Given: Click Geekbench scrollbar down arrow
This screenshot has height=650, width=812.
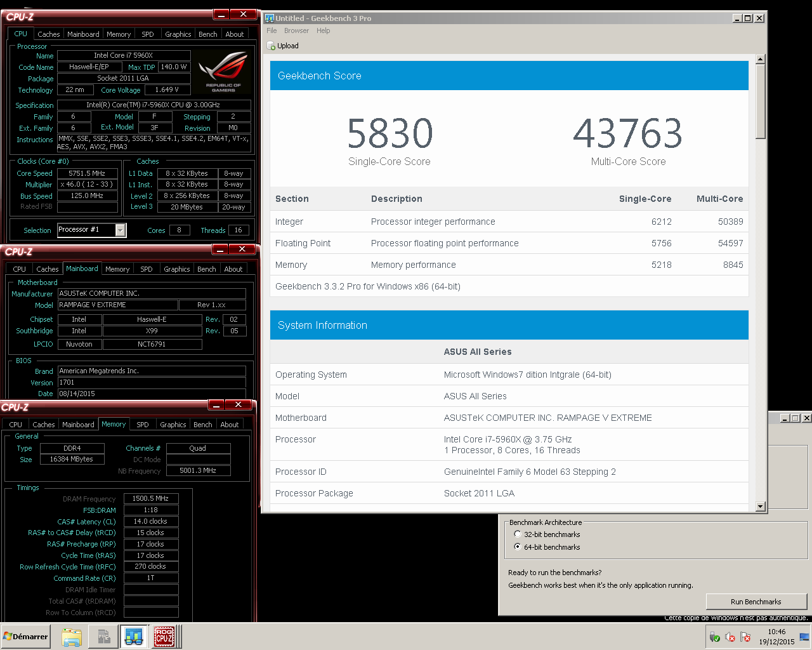Looking at the screenshot, I should point(761,507).
